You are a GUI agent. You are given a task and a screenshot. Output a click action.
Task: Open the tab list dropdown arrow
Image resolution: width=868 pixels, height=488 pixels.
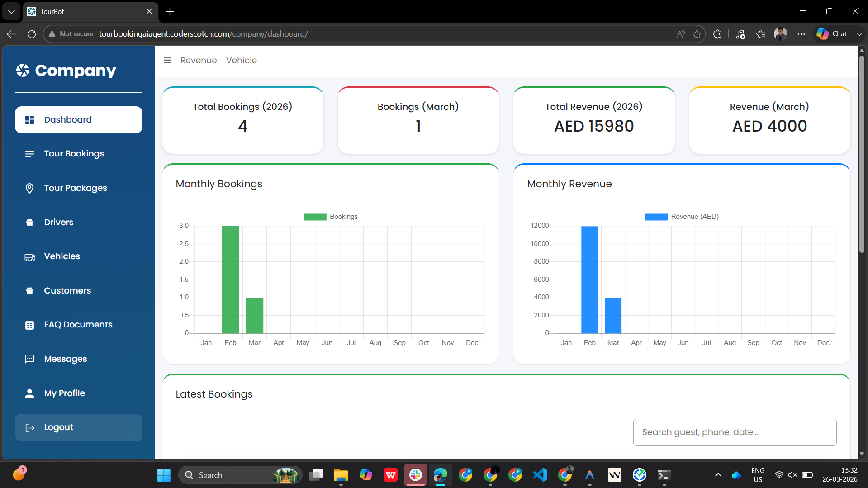tap(11, 11)
